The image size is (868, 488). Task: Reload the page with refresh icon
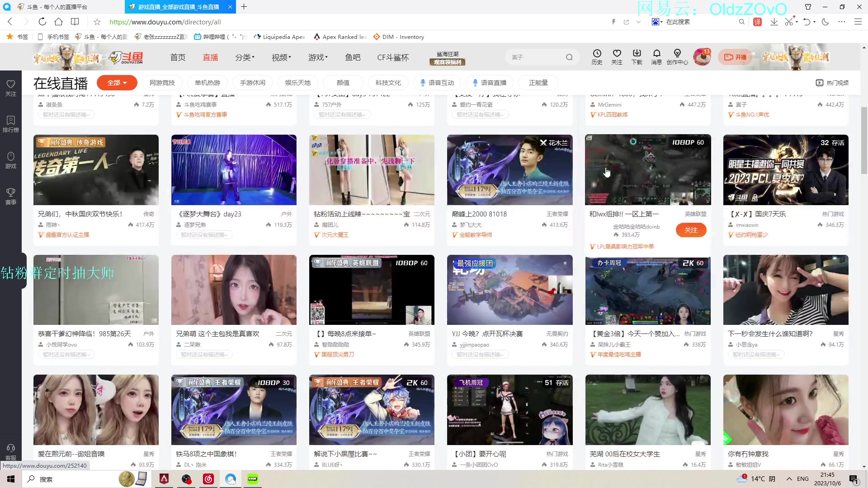[x=42, y=22]
